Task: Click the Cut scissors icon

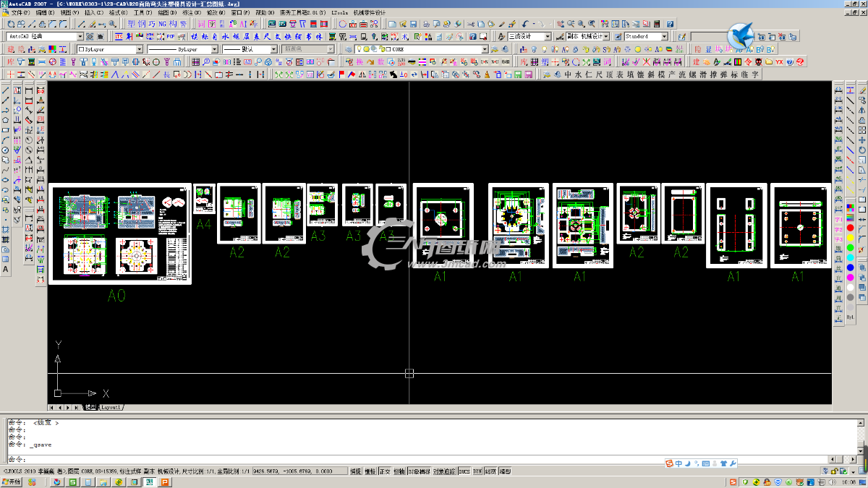Action: point(470,24)
